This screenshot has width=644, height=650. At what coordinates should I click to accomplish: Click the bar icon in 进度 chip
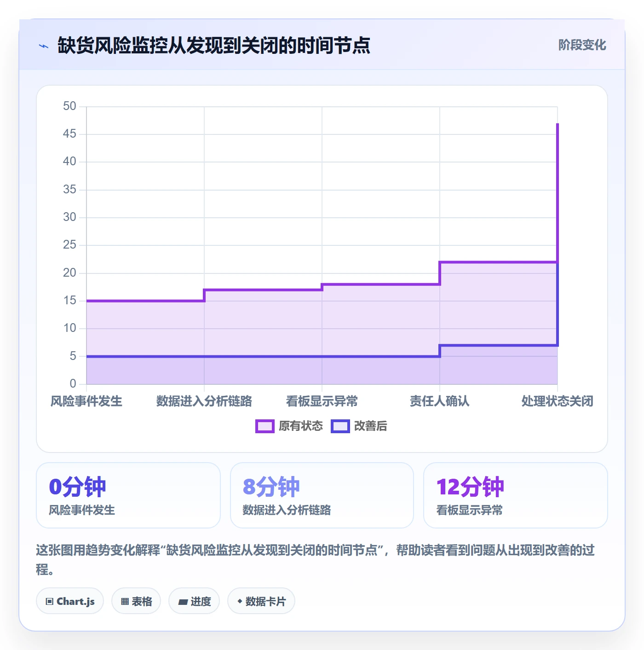[183, 602]
